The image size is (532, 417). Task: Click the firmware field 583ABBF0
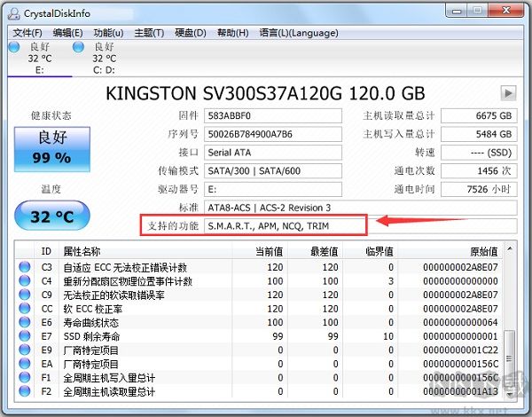tap(273, 116)
